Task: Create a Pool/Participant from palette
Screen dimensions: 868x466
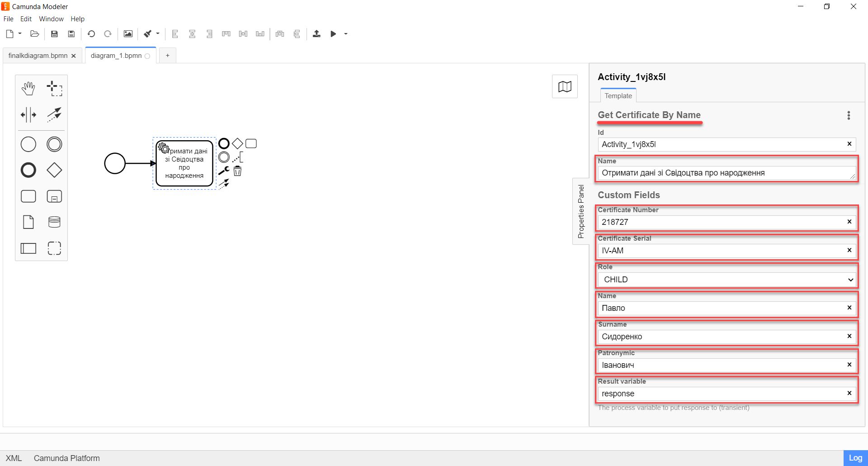Action: click(x=28, y=248)
